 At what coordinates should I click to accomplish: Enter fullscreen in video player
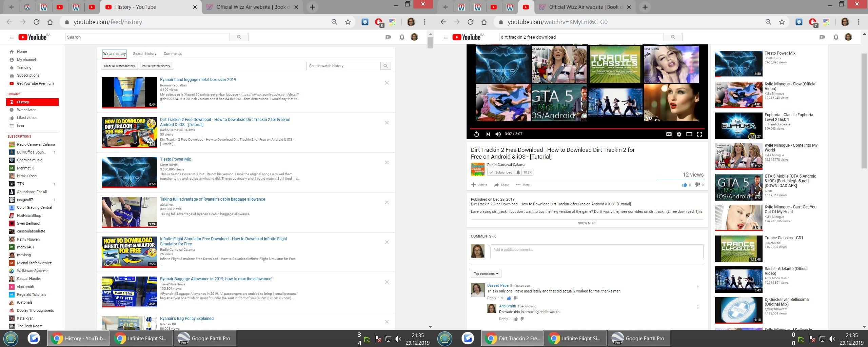699,134
